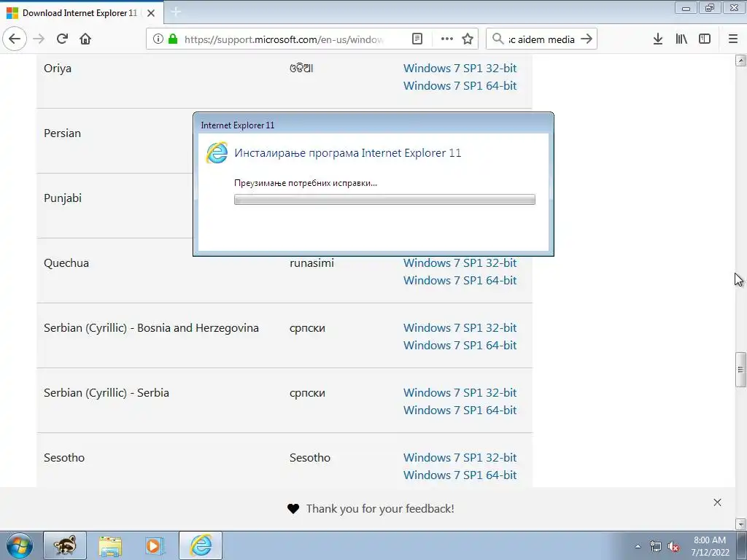Open Quechua Windows 7 SP1 64-bit link
This screenshot has width=747, height=560.
click(460, 281)
